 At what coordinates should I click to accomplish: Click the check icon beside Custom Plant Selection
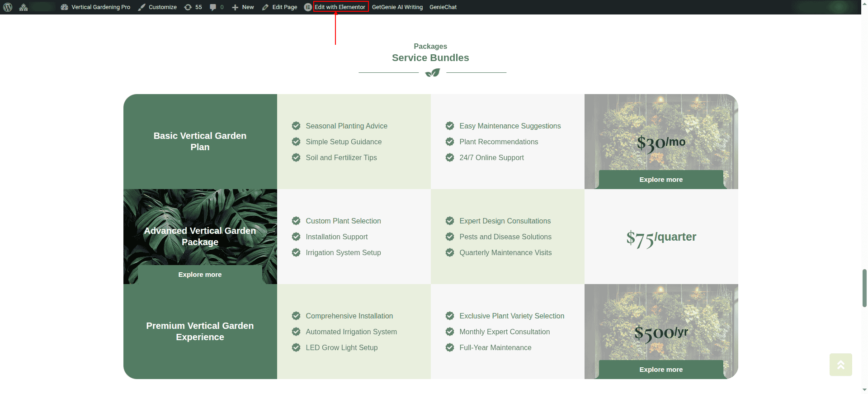click(296, 221)
